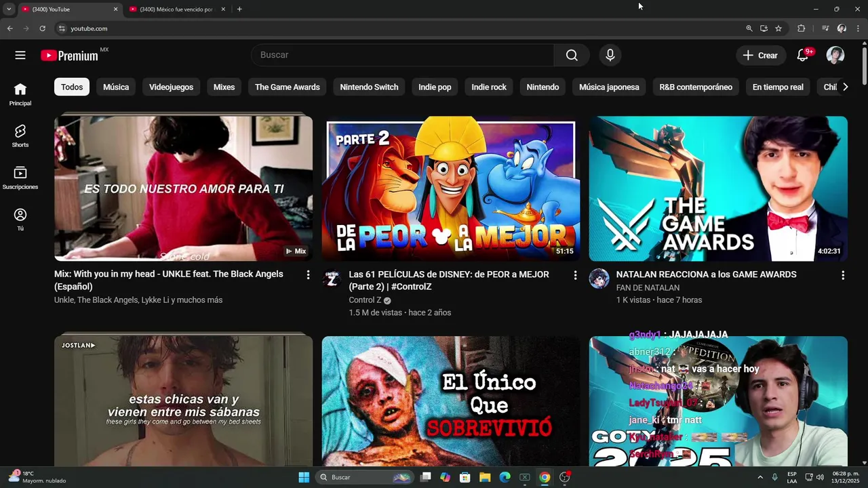The height and width of the screenshot is (488, 868).
Task: Open more options for UNKLE mix video
Action: 308,275
